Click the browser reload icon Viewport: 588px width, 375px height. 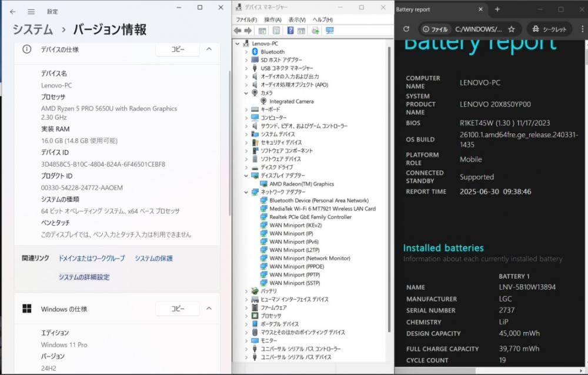(406, 29)
